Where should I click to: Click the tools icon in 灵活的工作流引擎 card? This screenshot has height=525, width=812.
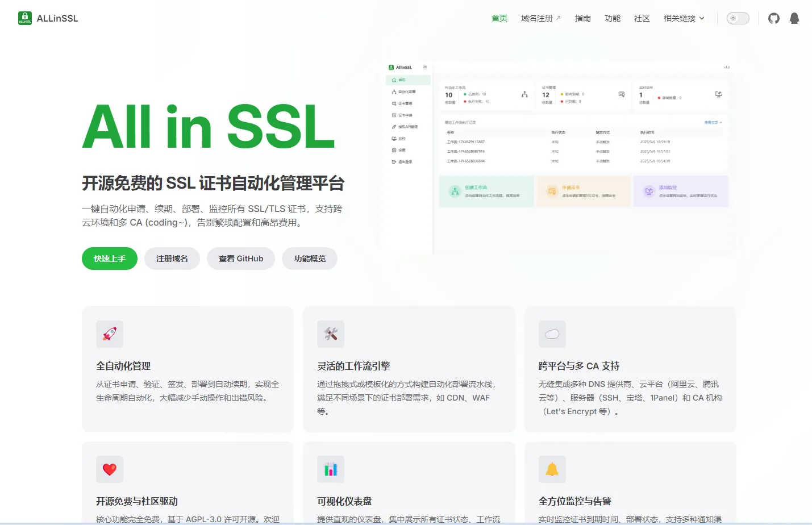pos(331,334)
